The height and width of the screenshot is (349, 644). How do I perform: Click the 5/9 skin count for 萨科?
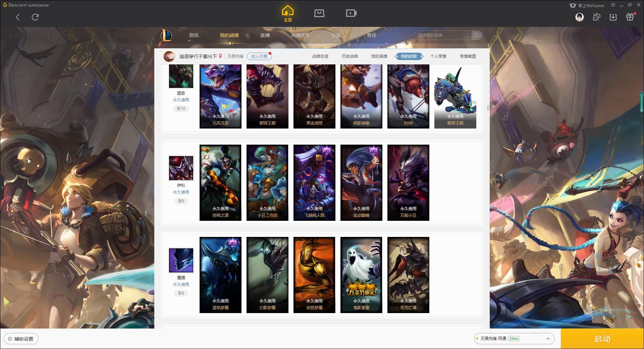click(181, 201)
